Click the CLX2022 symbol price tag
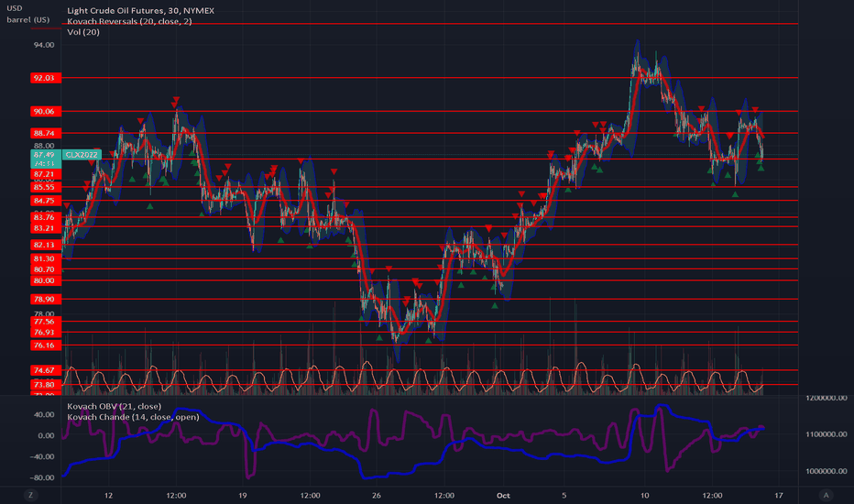 82,155
